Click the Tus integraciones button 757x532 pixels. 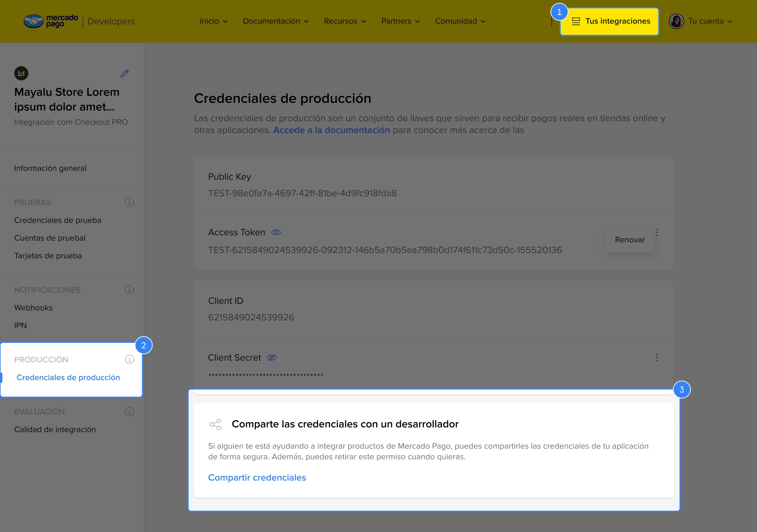(609, 21)
